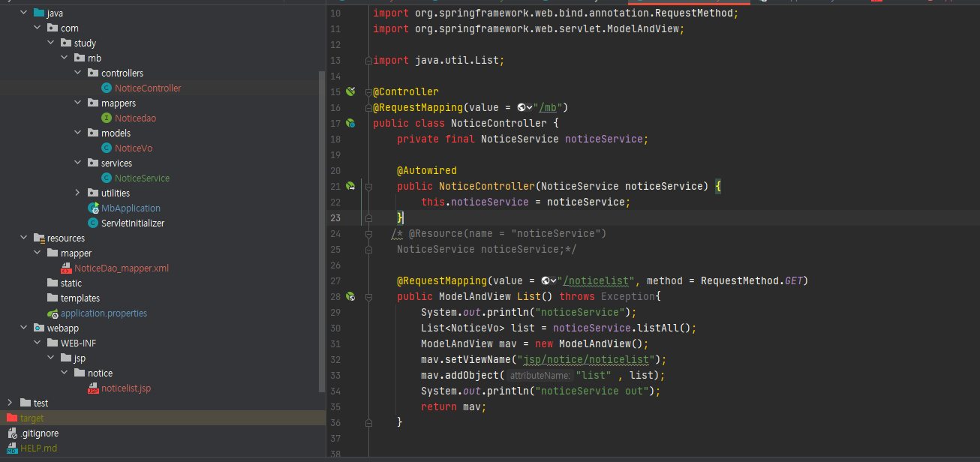
Task: Collapse the services package
Action: point(78,163)
